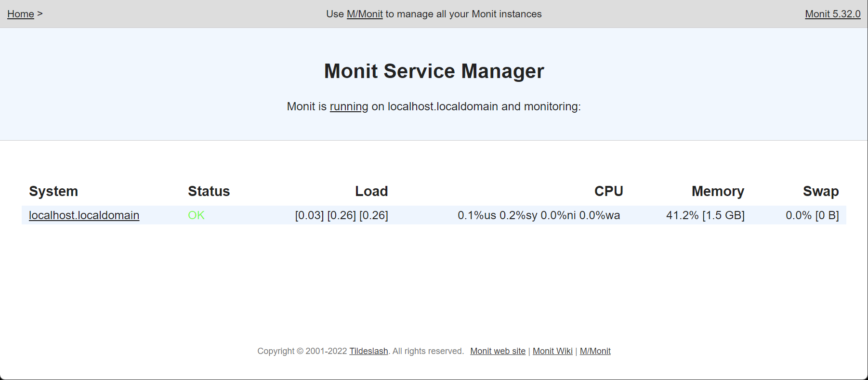Open the Tildeslash footer link
Screen dimensions: 868x380
coord(368,351)
